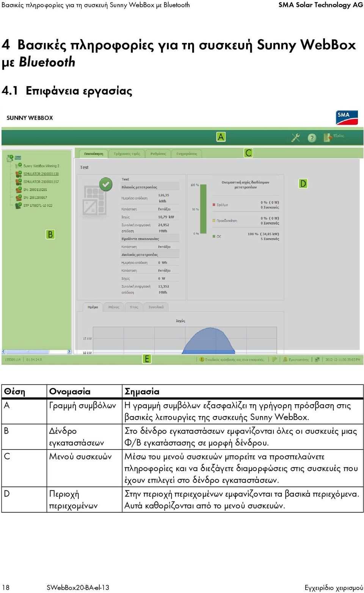Select STP 17000TL-10 923 in plant tree
This screenshot has width=364, height=593.
coord(38,206)
